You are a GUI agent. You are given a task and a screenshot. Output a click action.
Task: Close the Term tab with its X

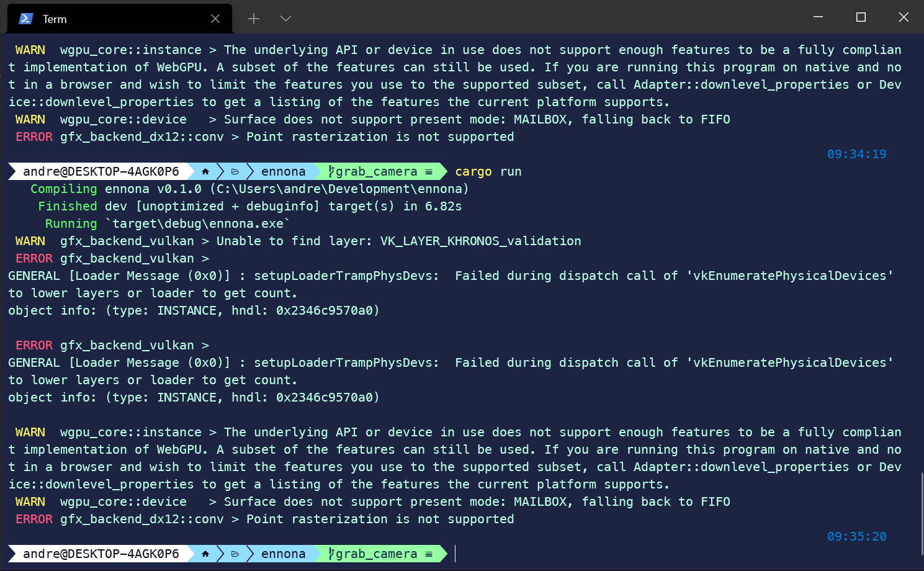(215, 19)
